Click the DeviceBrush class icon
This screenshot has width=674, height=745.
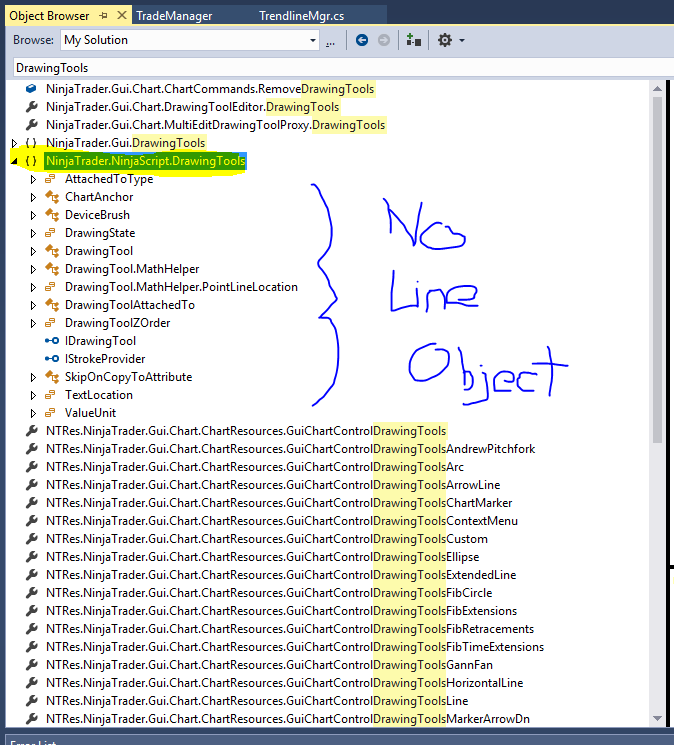click(x=52, y=215)
